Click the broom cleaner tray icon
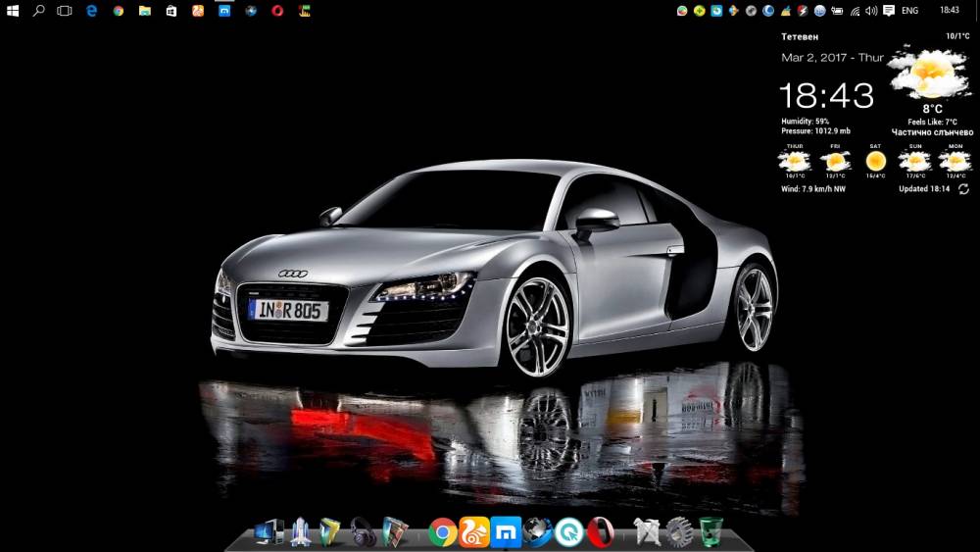980x552 pixels. 786,11
